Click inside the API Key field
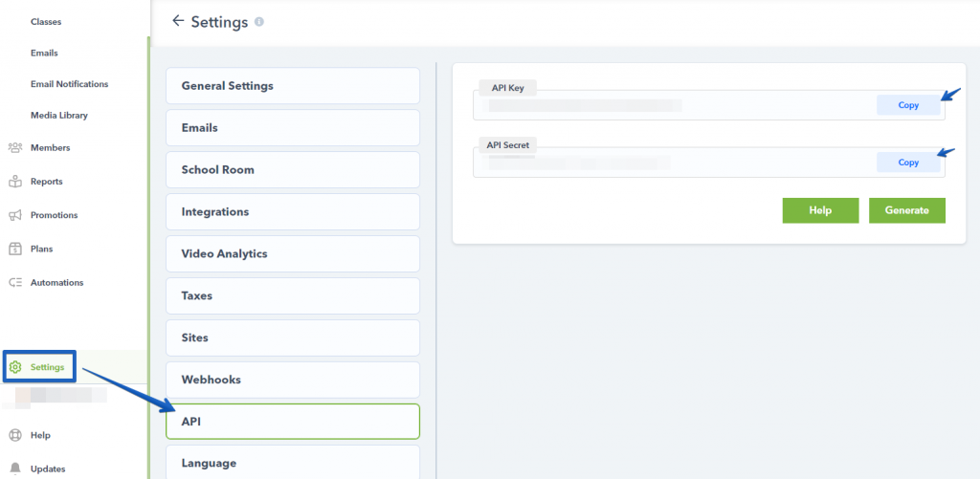Image resolution: width=980 pixels, height=479 pixels. point(670,105)
